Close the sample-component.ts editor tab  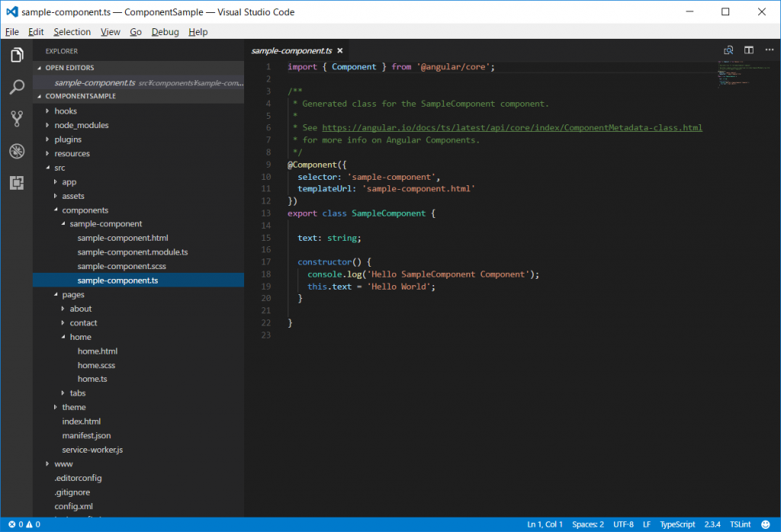340,51
